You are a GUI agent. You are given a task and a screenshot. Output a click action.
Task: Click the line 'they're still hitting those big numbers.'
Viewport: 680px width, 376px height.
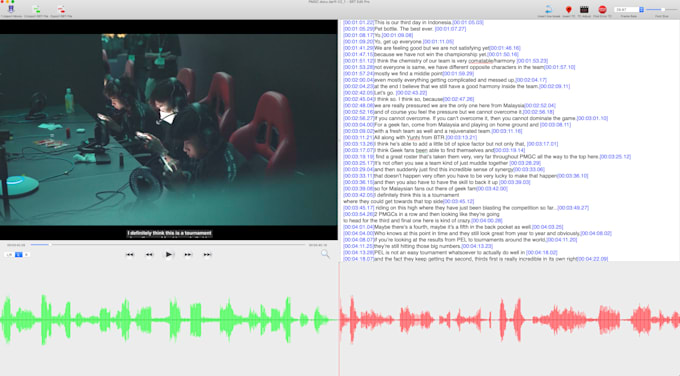417,246
